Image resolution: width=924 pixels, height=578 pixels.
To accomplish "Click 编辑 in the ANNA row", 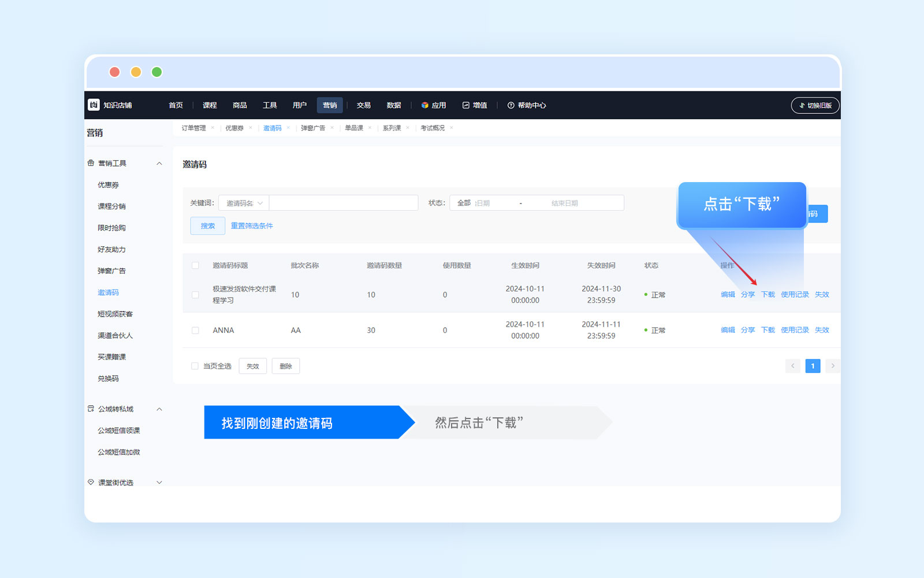I will point(728,330).
